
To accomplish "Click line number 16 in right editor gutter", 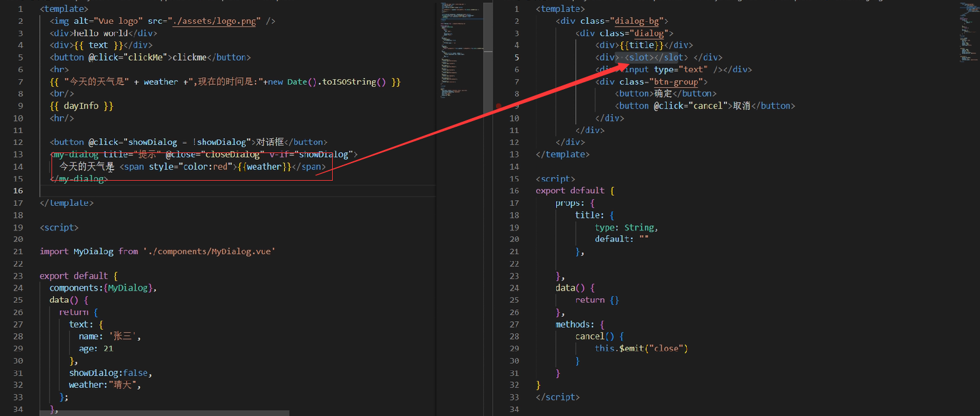I will (514, 191).
